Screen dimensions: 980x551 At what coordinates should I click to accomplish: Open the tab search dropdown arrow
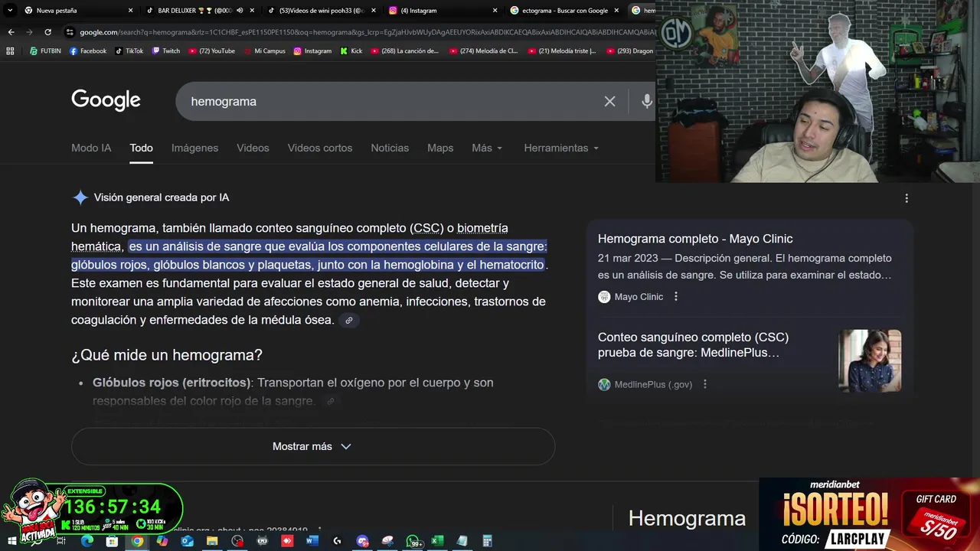click(x=10, y=11)
